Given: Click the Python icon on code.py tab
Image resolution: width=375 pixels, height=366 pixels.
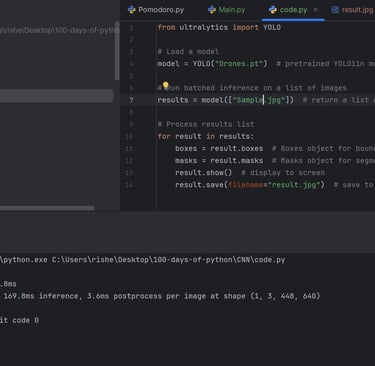Looking at the screenshot, I should pyautogui.click(x=273, y=10).
